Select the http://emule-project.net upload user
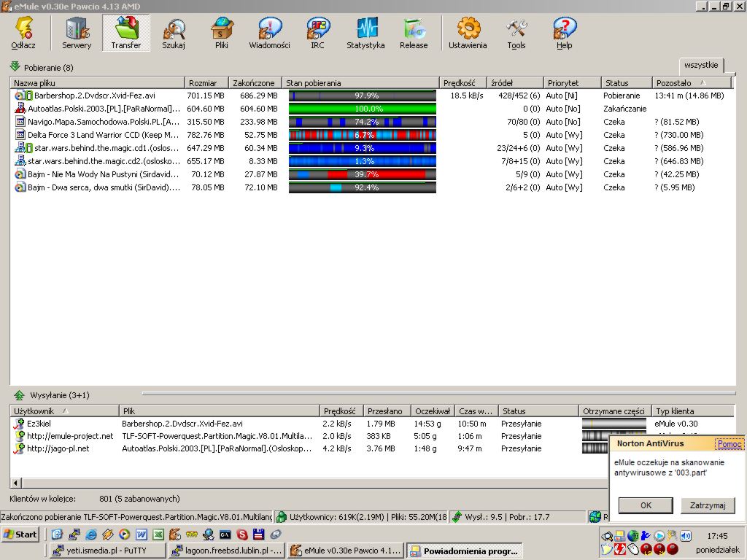The image size is (747, 560). click(x=70, y=436)
